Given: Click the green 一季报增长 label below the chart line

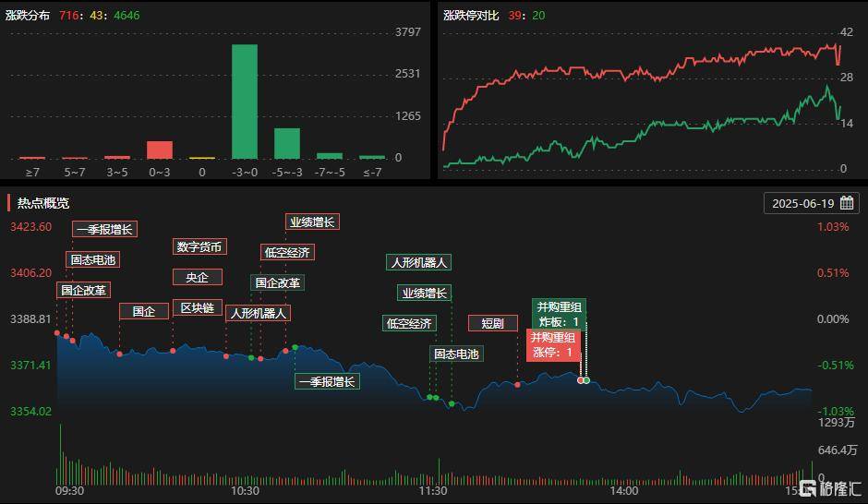Looking at the screenshot, I should (x=327, y=382).
